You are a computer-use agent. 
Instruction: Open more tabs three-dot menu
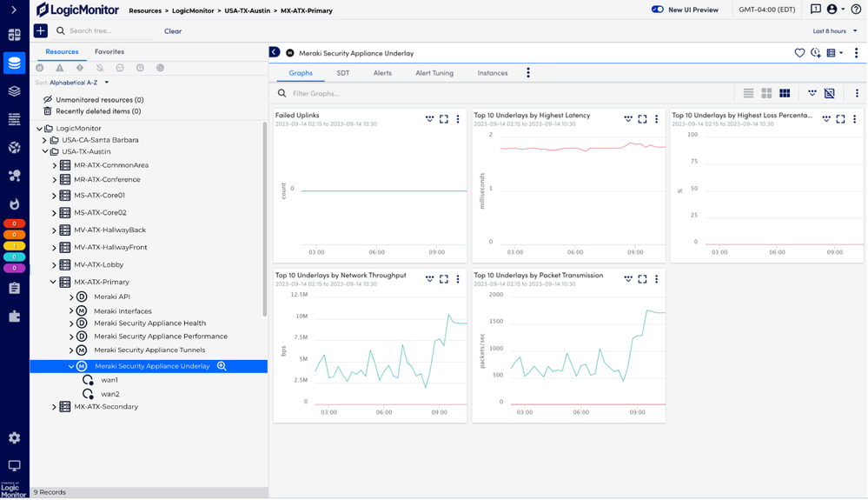528,73
